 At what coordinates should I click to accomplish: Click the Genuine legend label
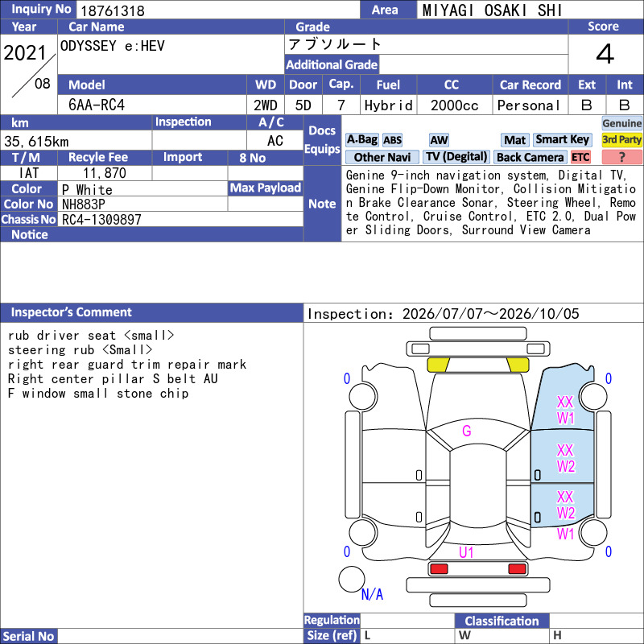[x=621, y=123]
